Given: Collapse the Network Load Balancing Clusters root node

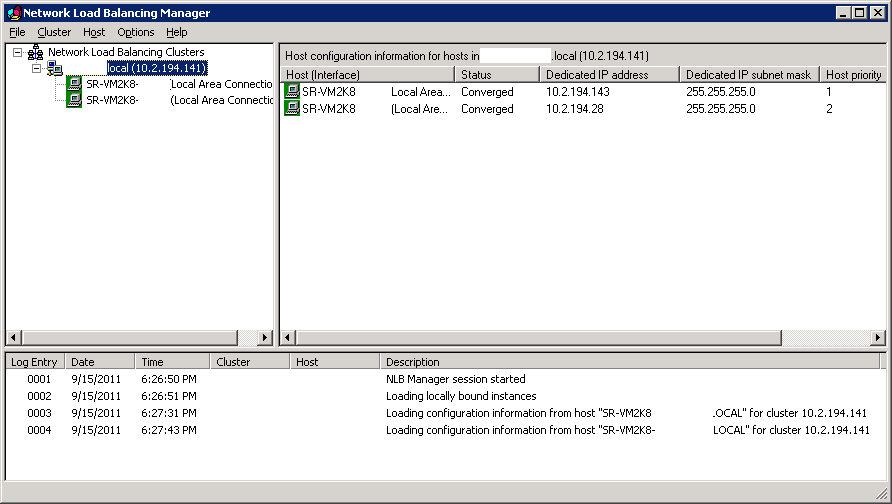Looking at the screenshot, I should point(18,52).
